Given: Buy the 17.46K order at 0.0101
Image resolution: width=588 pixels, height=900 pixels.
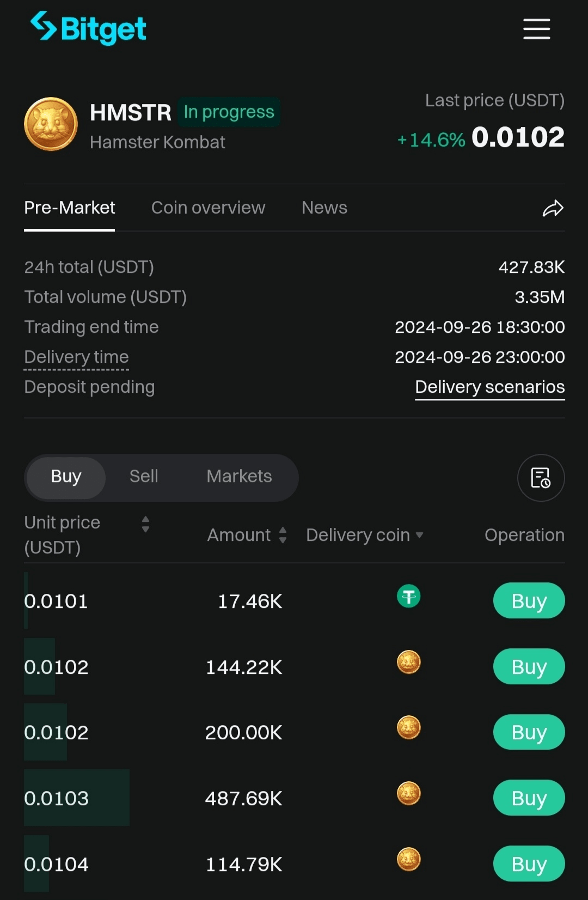Looking at the screenshot, I should point(529,601).
